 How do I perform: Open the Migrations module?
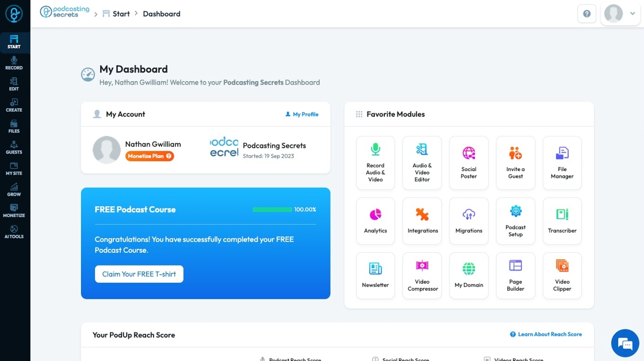[469, 221]
